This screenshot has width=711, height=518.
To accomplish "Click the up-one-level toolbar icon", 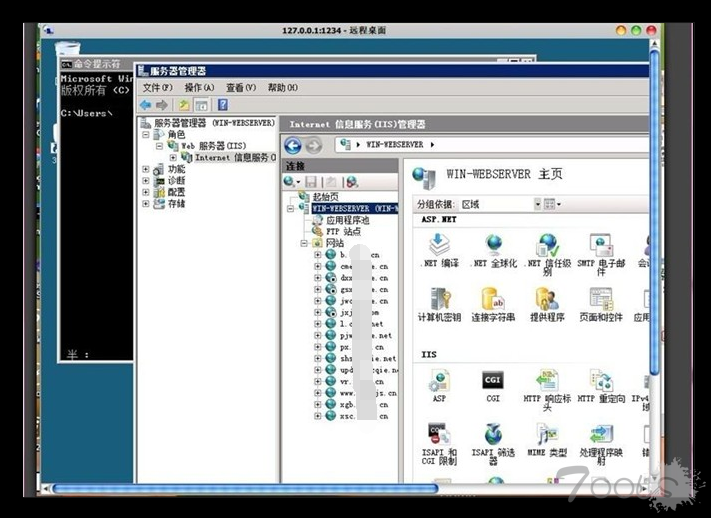I will click(184, 105).
